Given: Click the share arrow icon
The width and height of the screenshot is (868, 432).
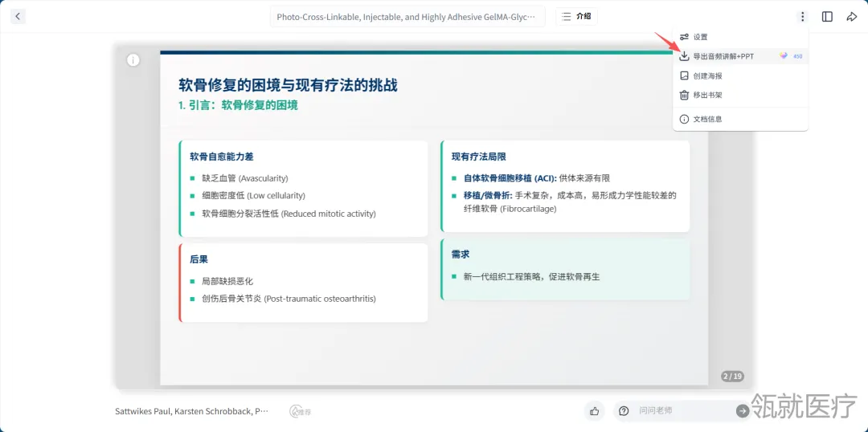Looking at the screenshot, I should (851, 17).
